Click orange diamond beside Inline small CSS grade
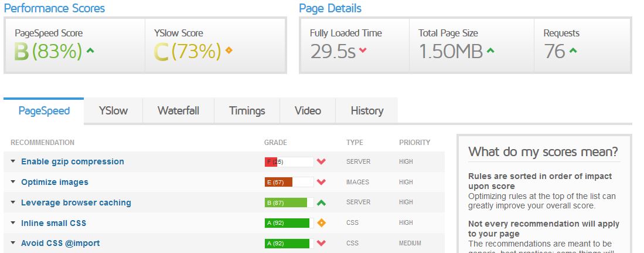644x253 pixels. pyautogui.click(x=321, y=223)
